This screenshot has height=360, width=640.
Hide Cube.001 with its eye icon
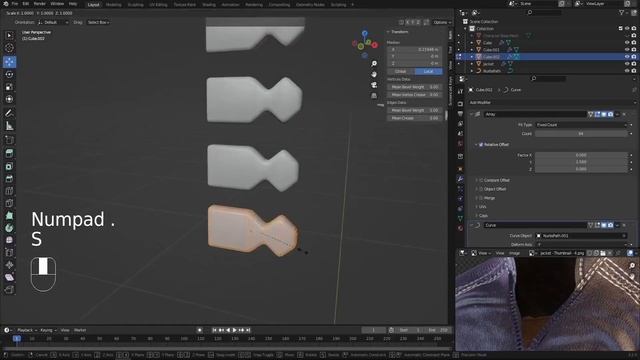pyautogui.click(x=627, y=50)
